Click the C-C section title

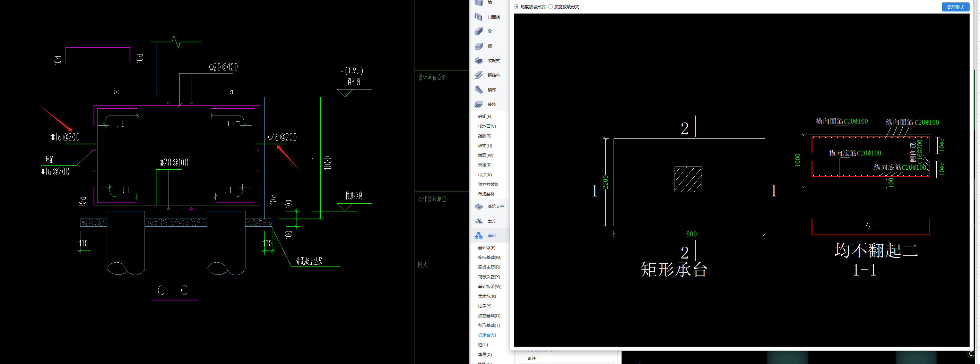(x=173, y=290)
